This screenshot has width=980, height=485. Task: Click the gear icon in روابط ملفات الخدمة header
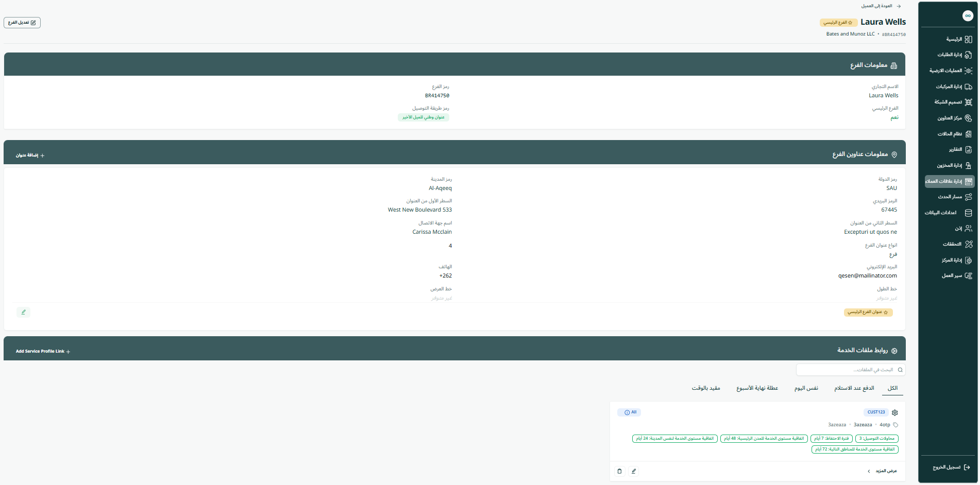[894, 351]
